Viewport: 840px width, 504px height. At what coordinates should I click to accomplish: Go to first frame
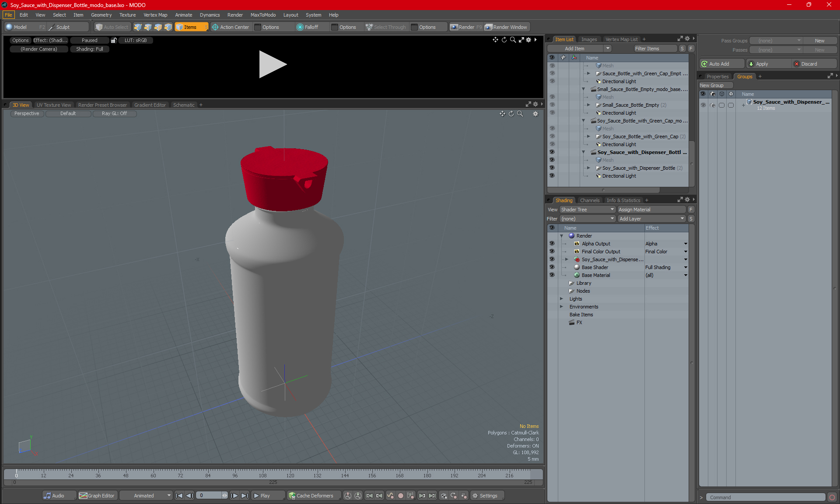pyautogui.click(x=179, y=496)
